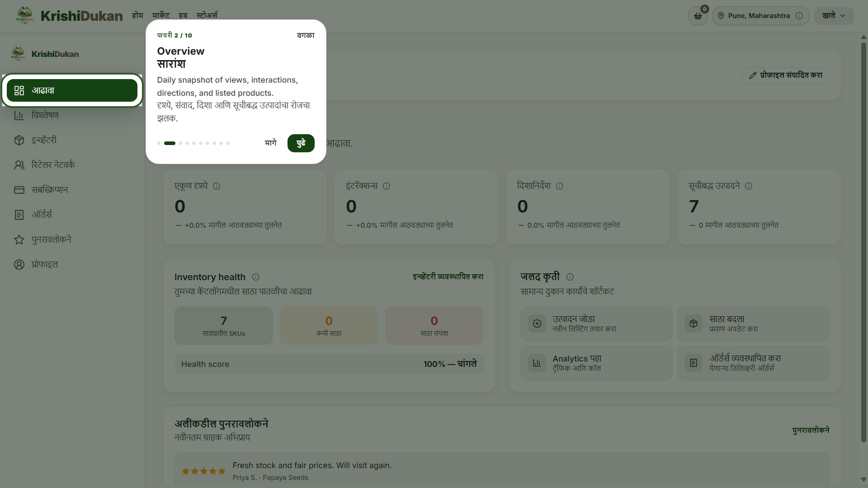Click the पुनरावलोकने star icon in sidebar
This screenshot has width=868, height=488.
coord(19,239)
